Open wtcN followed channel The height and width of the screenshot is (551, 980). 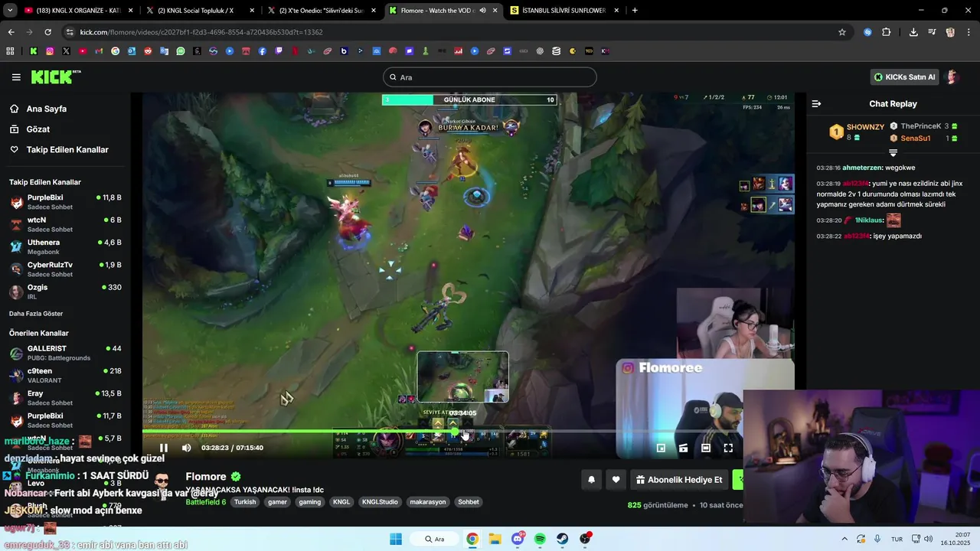coord(65,224)
